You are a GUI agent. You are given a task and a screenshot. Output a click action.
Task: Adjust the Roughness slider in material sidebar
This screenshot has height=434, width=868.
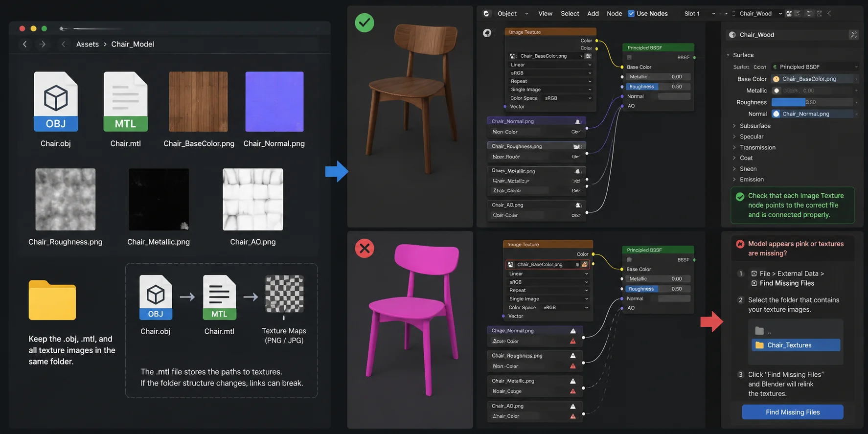pyautogui.click(x=813, y=102)
